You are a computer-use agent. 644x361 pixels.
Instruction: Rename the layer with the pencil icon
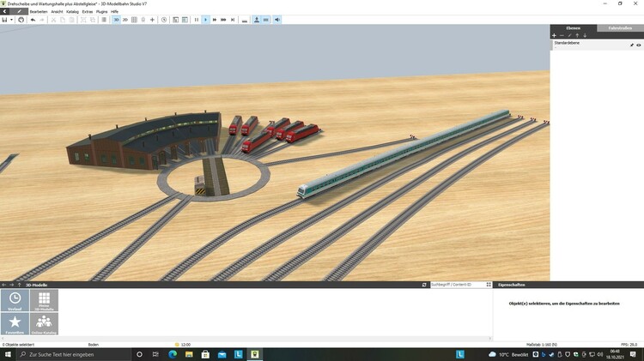[569, 36]
